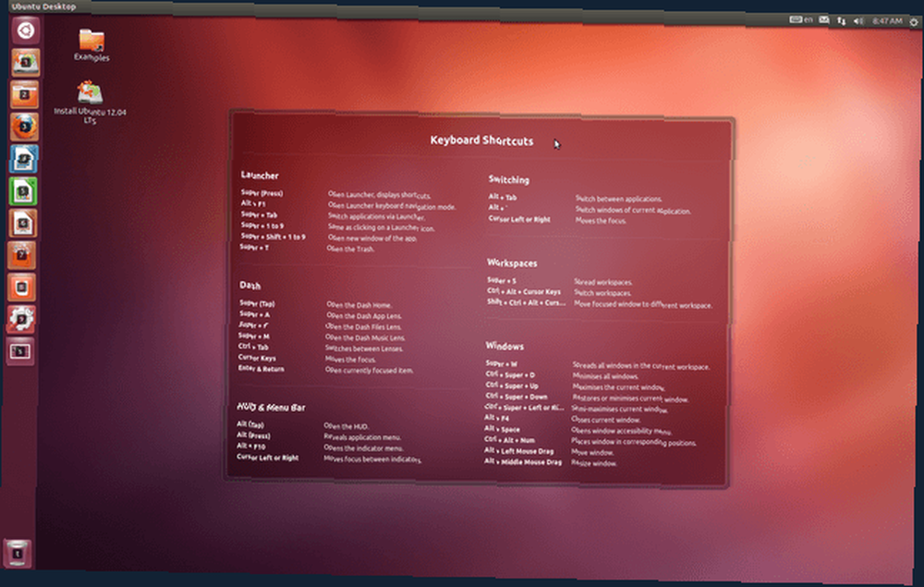Open Ubuntu One launcher icon
This screenshot has width=924, height=587.
pyautogui.click(x=22, y=287)
